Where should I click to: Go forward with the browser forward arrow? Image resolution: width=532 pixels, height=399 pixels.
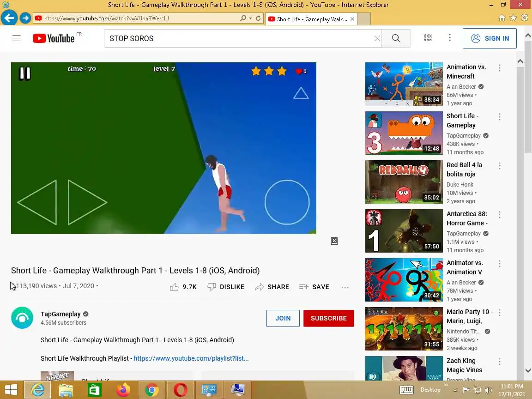[25, 18]
